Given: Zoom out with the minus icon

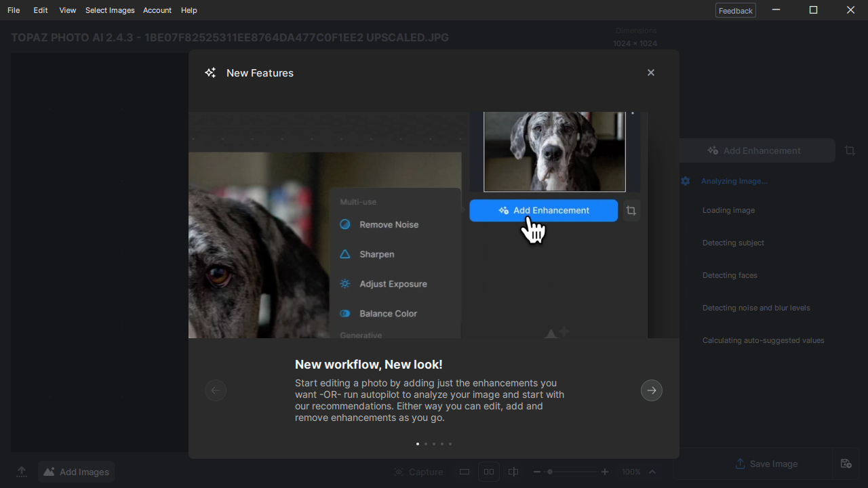Looking at the screenshot, I should click(x=537, y=472).
